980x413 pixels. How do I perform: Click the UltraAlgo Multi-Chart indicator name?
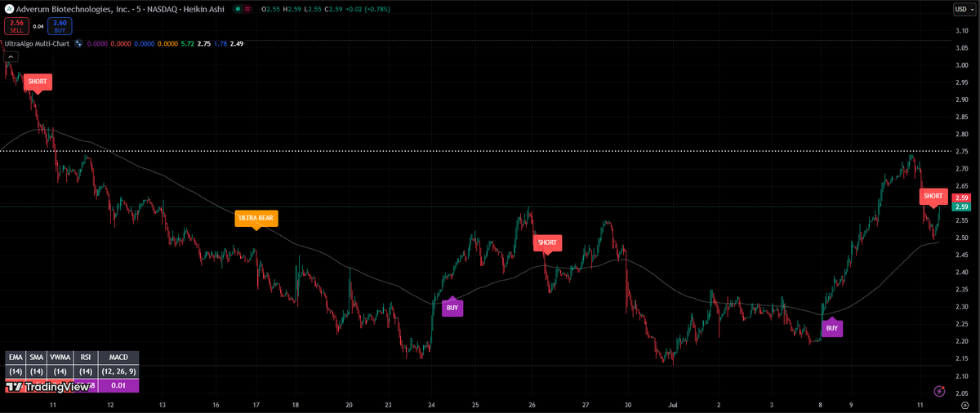(x=35, y=43)
